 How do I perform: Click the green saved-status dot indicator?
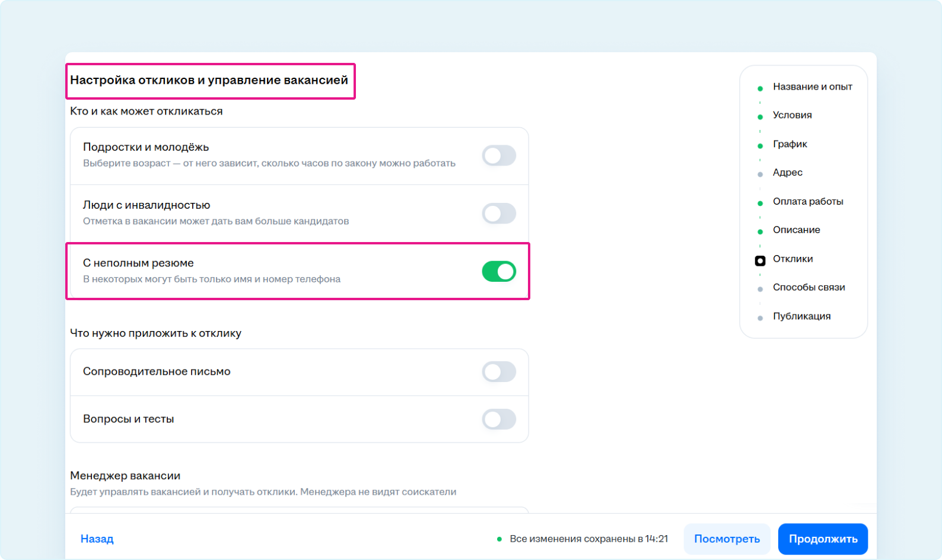[x=499, y=539]
